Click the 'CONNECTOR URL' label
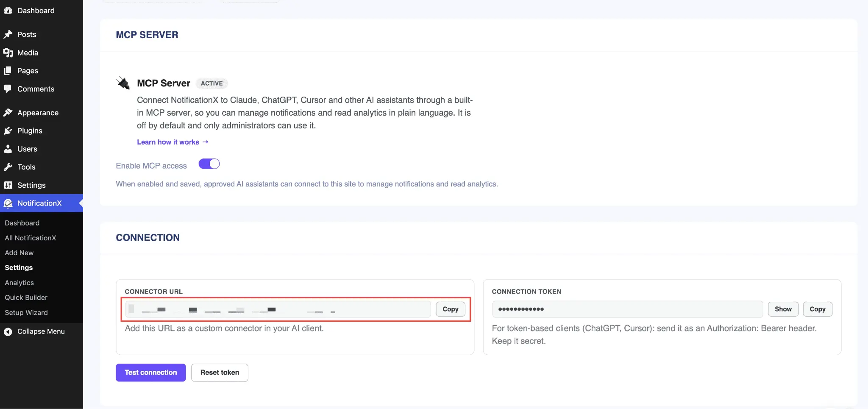The height and width of the screenshot is (409, 868). [154, 292]
